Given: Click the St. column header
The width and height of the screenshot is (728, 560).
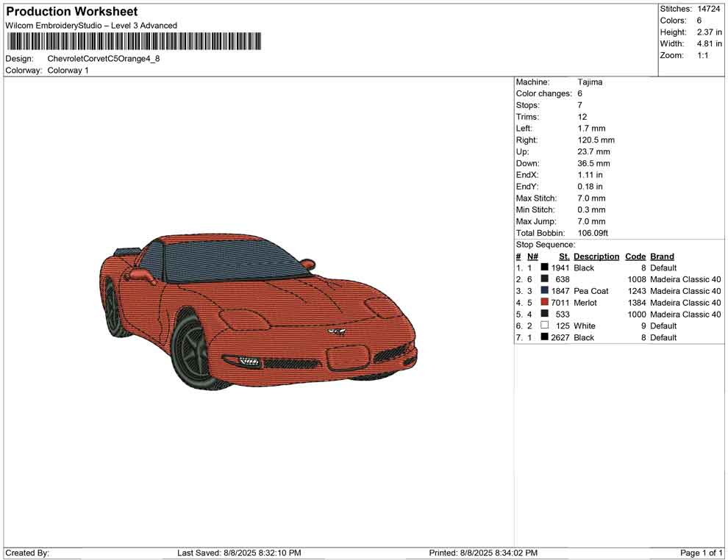Looking at the screenshot, I should [564, 256].
